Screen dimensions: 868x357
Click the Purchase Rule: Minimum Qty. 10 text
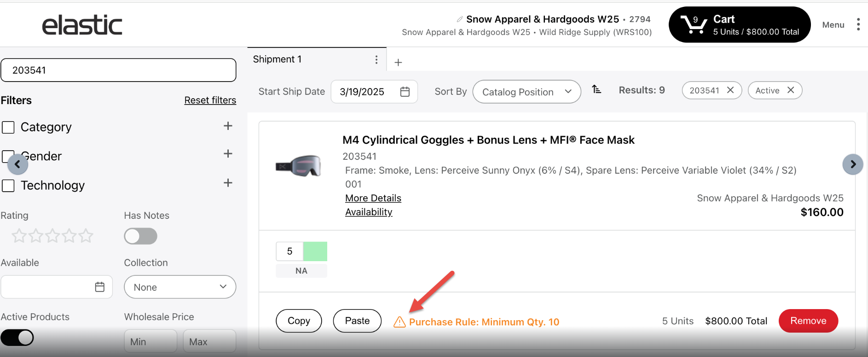tap(484, 322)
